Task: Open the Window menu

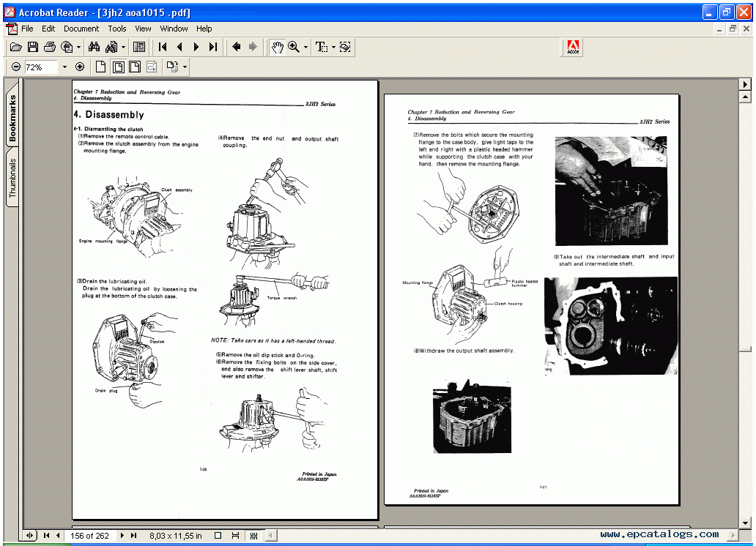Action: click(174, 29)
